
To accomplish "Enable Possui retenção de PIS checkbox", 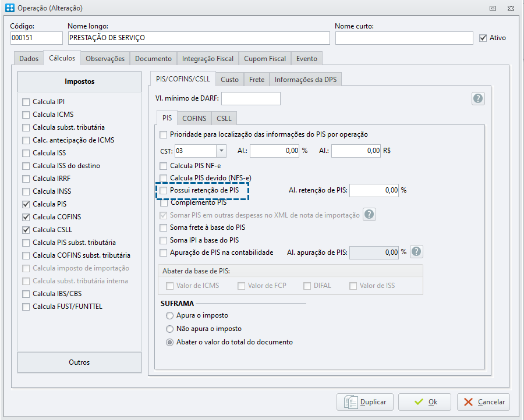I will coord(164,191).
